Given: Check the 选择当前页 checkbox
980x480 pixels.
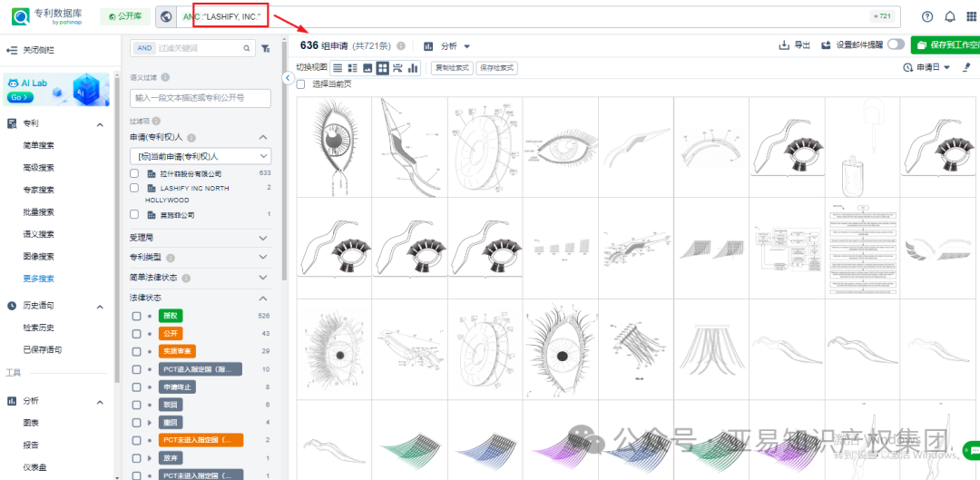Looking at the screenshot, I should pyautogui.click(x=300, y=83).
